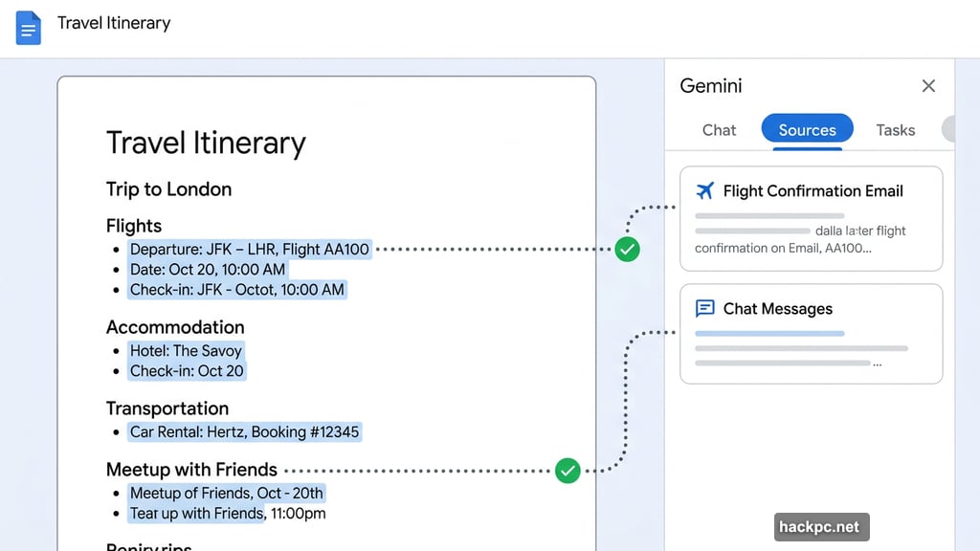The width and height of the screenshot is (980, 551).
Task: Switch to the Chat tab in Gemini
Action: click(719, 130)
